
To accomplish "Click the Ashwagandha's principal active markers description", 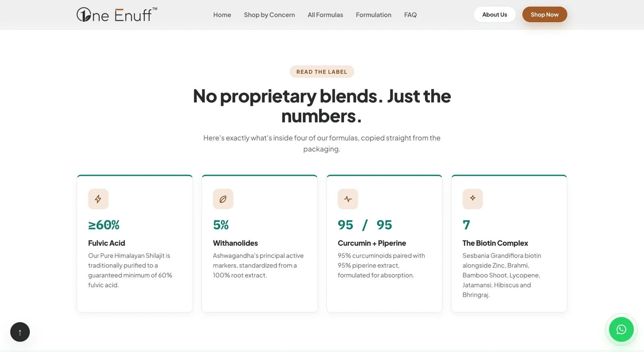I will coord(258,265).
